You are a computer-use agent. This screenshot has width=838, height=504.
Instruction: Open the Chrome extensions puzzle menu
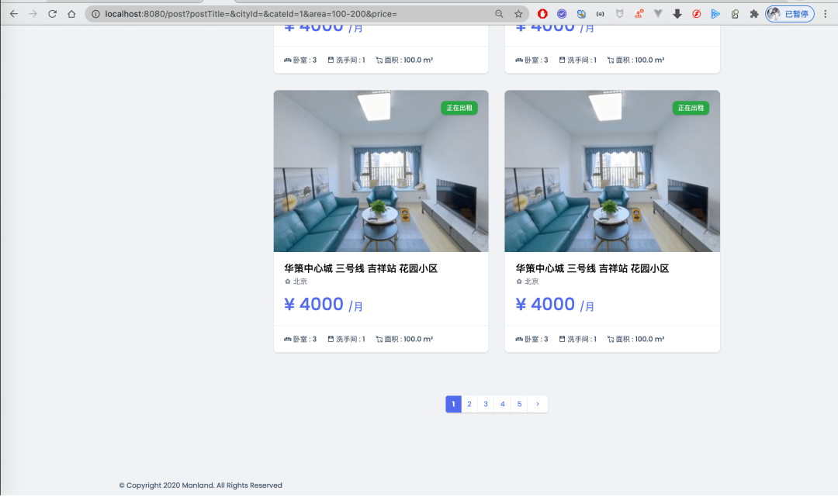[x=754, y=14]
